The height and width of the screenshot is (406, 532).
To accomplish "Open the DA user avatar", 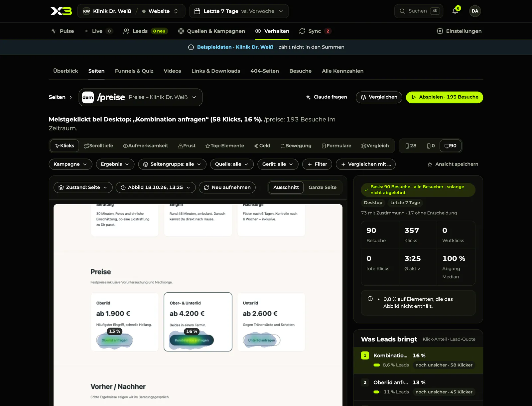I will point(475,11).
